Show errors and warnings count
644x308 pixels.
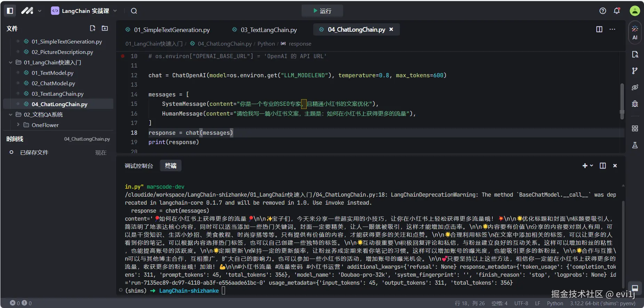coord(21,303)
